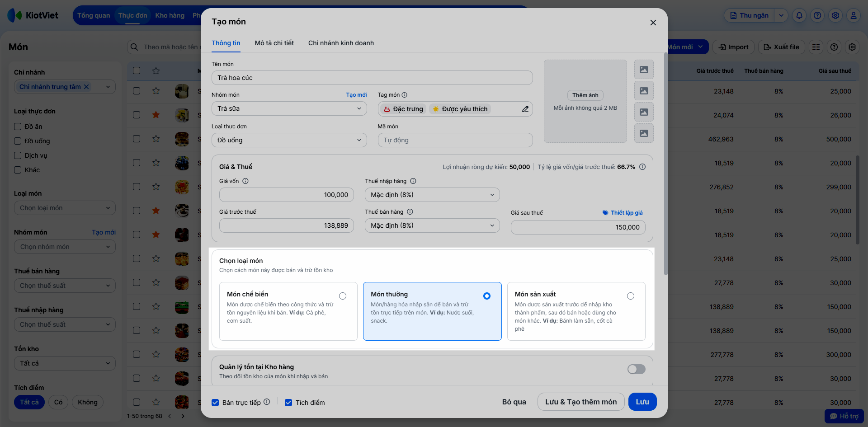Screen dimensions: 868x427
Task: Open the Nhóm món dropdown showing Trà sữa
Action: (x=289, y=108)
